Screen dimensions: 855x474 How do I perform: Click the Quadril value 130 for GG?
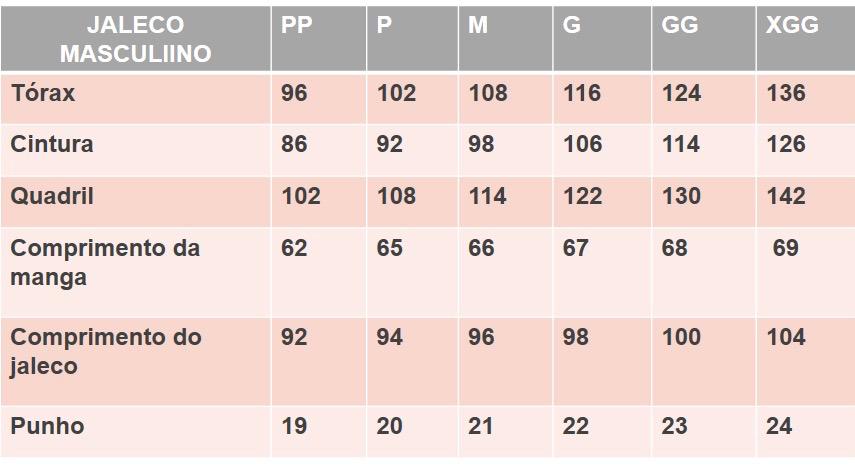pos(681,196)
